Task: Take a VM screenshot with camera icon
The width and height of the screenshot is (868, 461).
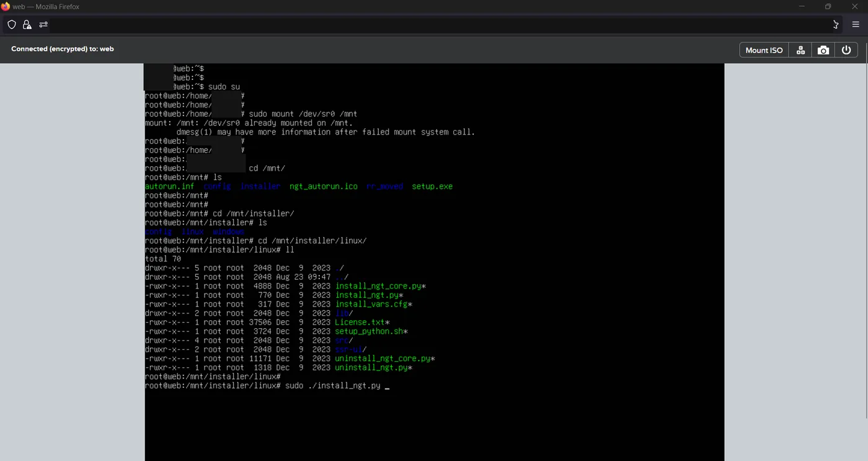Action: (x=823, y=50)
